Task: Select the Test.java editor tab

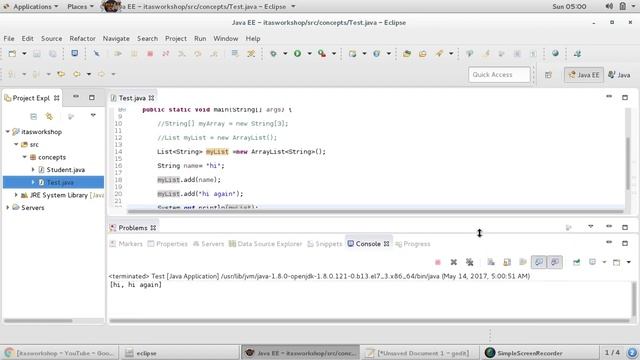Action: tap(132, 98)
